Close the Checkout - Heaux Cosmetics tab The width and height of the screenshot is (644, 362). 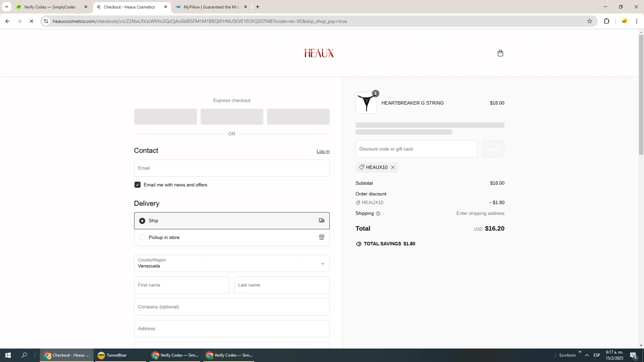click(166, 7)
